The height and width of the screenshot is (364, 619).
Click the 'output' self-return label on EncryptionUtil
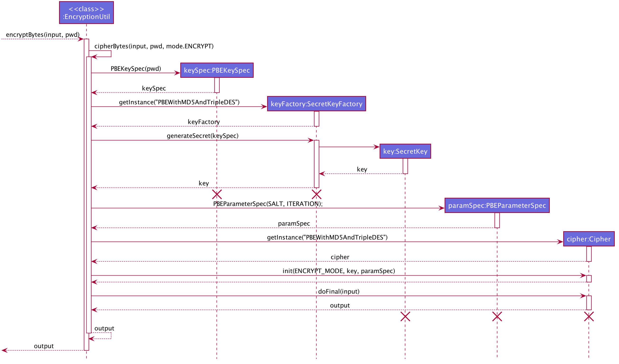pyautogui.click(x=105, y=329)
